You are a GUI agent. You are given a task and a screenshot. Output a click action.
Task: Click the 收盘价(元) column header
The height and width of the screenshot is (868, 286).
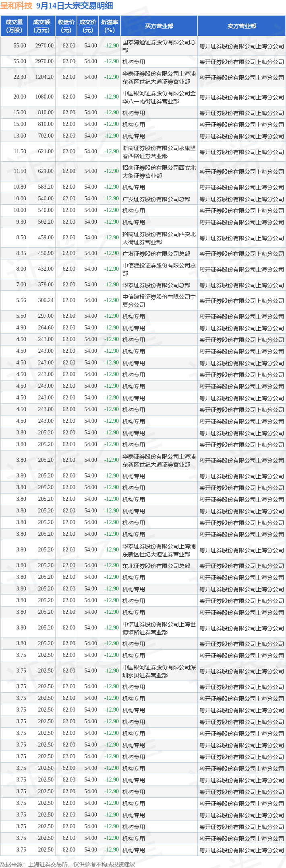point(66,26)
